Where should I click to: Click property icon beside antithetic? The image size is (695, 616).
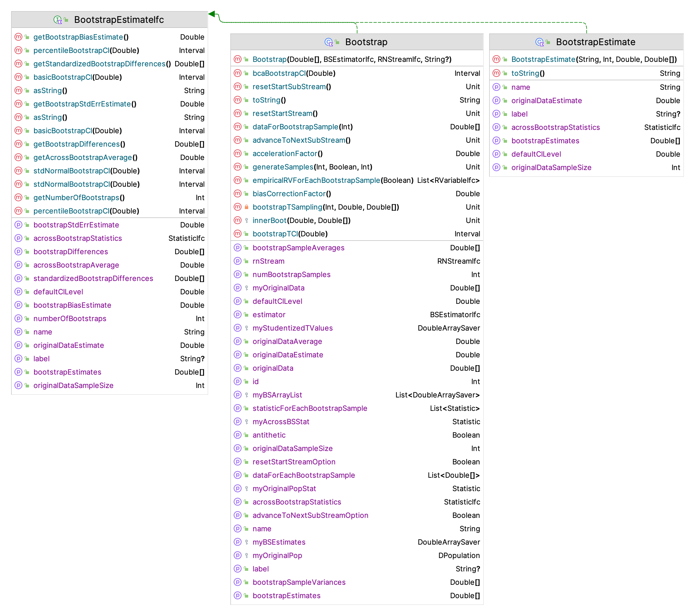coord(238,435)
